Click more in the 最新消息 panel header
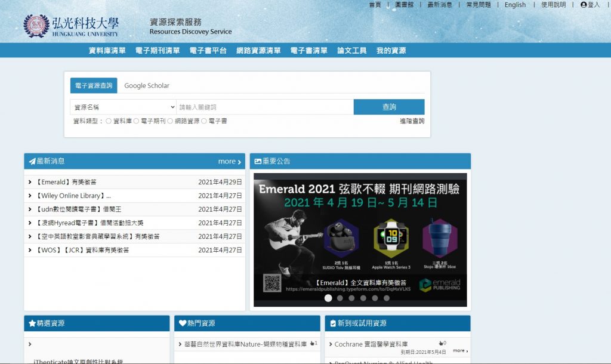Image resolution: width=611 pixels, height=364 pixels. pos(230,161)
